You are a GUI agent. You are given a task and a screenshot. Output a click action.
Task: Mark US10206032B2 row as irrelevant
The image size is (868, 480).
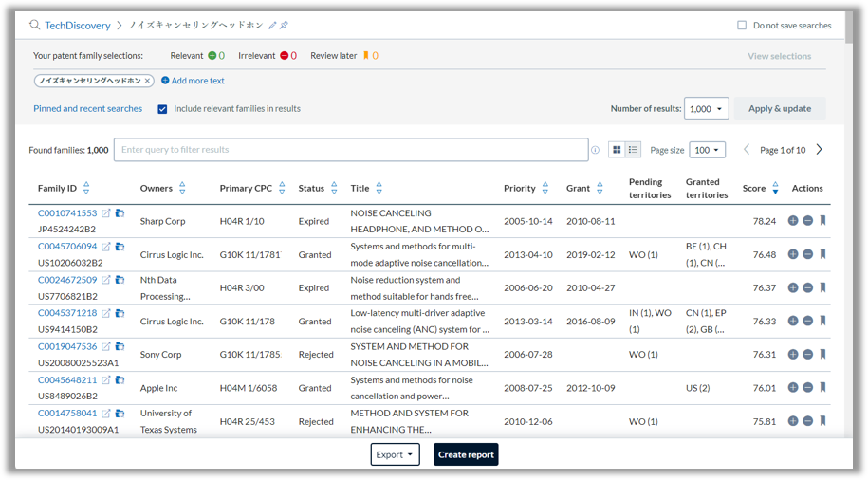click(807, 254)
